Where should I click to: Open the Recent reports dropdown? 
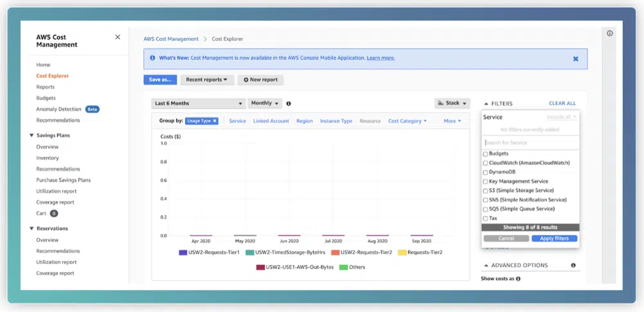(207, 80)
